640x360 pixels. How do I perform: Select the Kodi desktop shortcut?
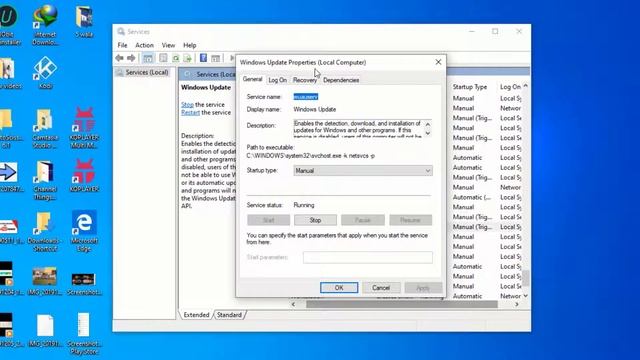(x=45, y=72)
